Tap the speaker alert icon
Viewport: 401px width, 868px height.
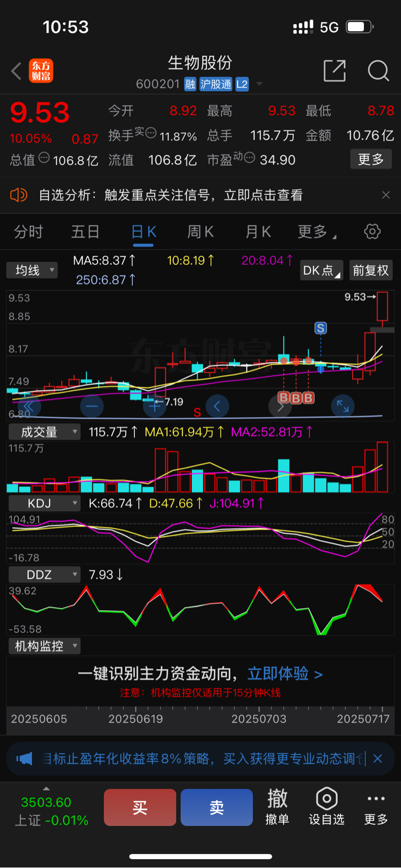click(19, 195)
